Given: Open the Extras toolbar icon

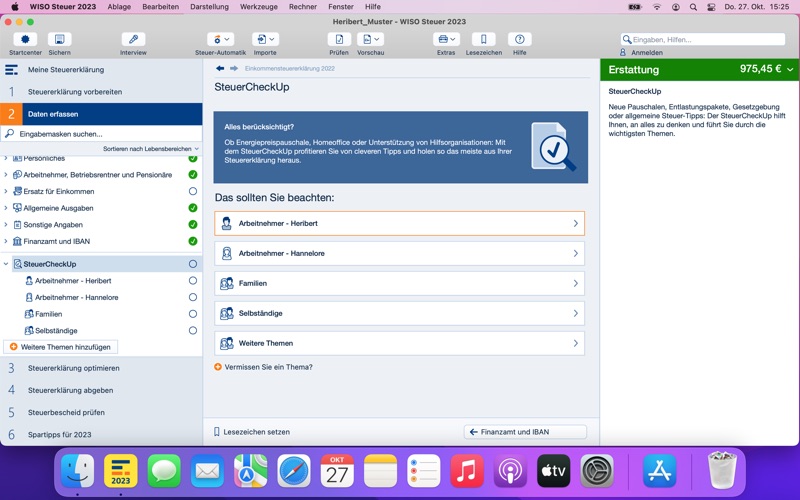Looking at the screenshot, I should [x=446, y=39].
